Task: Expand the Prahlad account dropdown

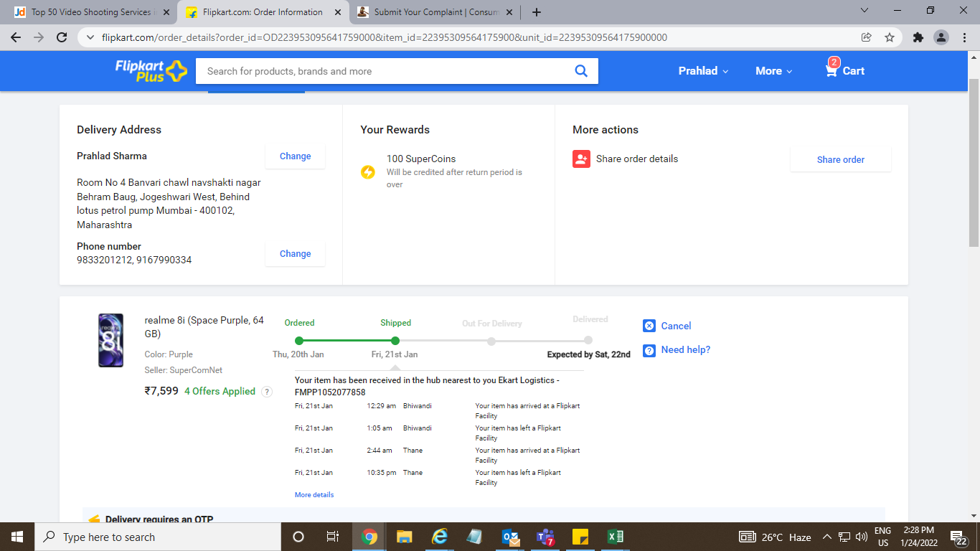Action: coord(703,71)
